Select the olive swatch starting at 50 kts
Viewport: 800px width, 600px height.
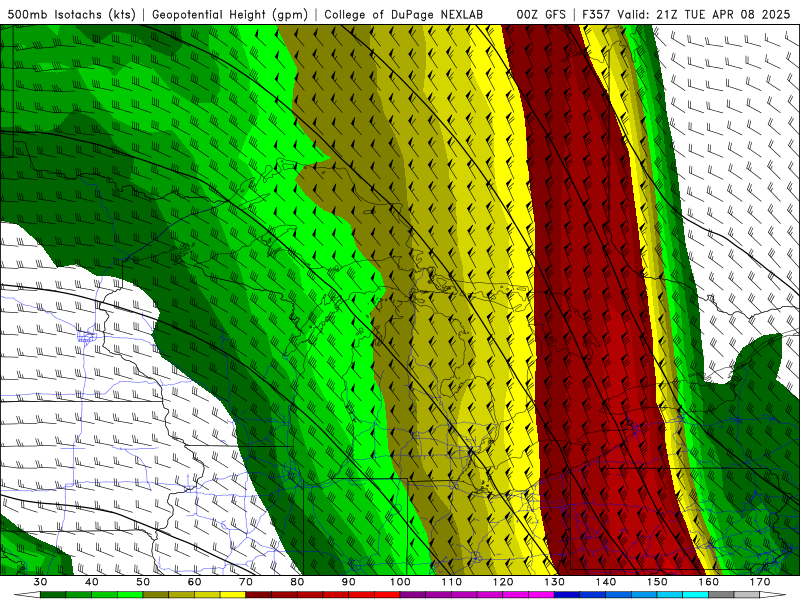(156, 594)
